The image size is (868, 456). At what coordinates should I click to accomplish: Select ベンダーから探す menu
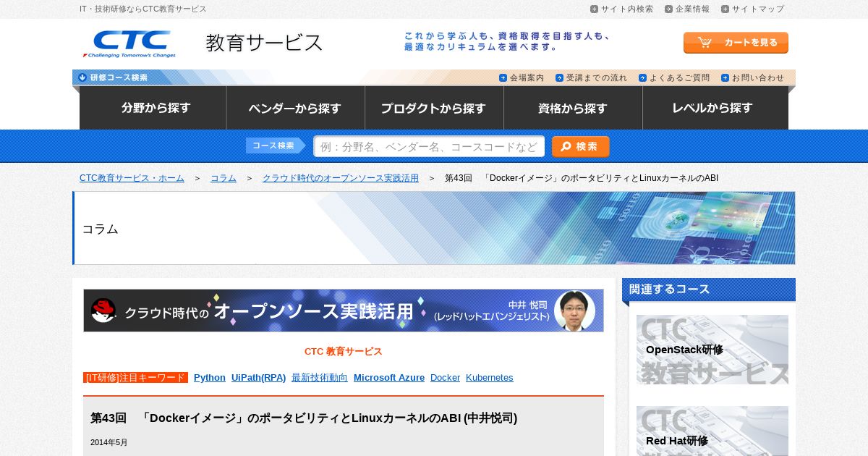coord(295,108)
